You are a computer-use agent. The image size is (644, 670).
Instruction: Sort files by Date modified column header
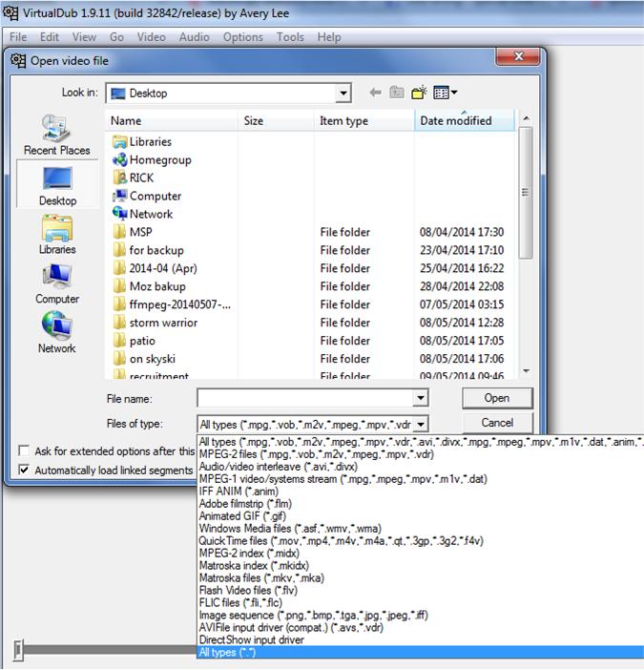tap(465, 121)
